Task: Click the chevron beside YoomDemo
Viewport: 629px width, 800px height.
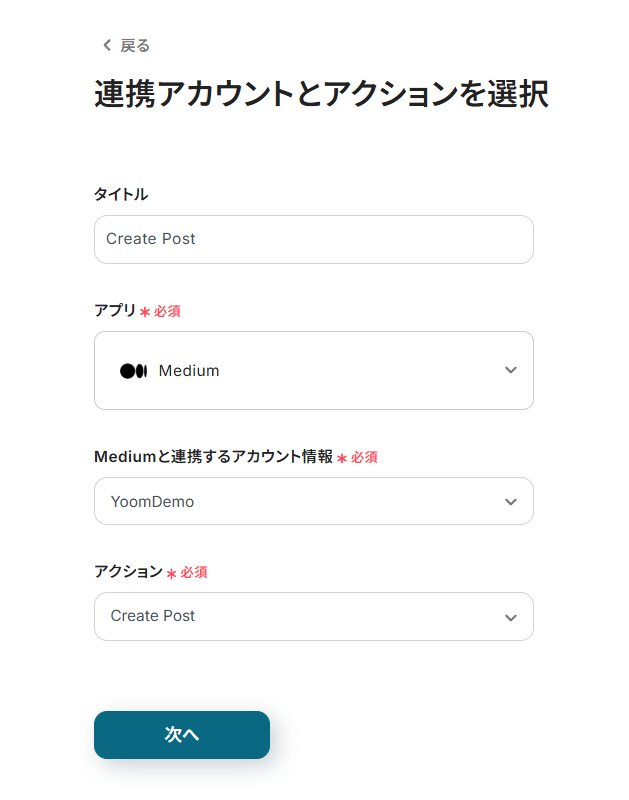Action: coord(511,501)
